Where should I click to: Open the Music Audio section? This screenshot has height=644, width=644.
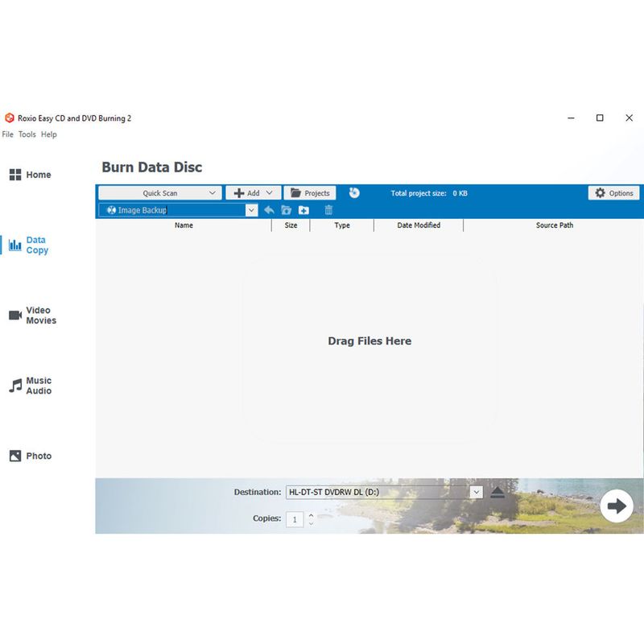point(31,386)
